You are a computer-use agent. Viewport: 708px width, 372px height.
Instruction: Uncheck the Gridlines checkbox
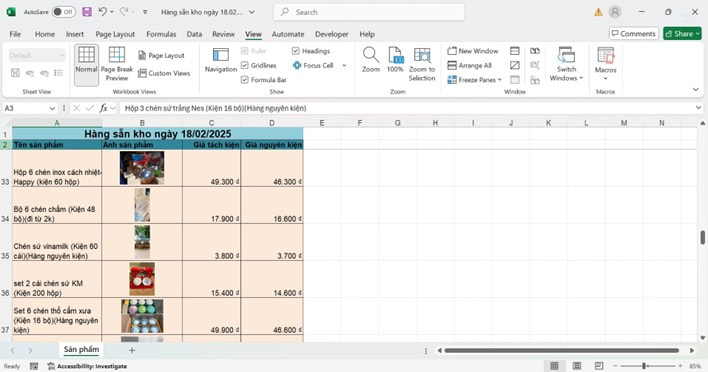tap(245, 65)
